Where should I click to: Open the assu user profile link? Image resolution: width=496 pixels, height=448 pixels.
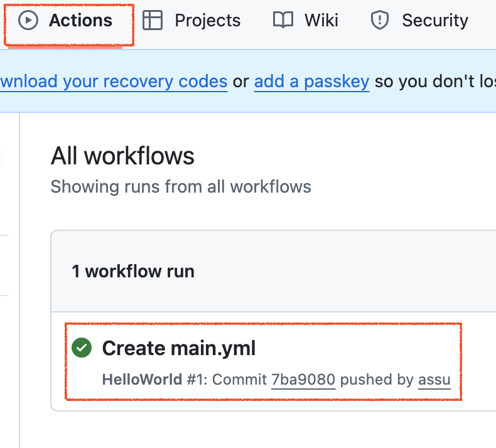434,380
